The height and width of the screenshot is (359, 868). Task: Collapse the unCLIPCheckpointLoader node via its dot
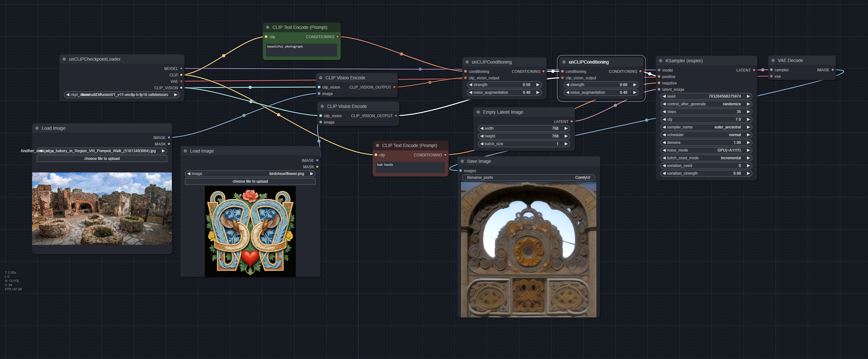click(64, 59)
